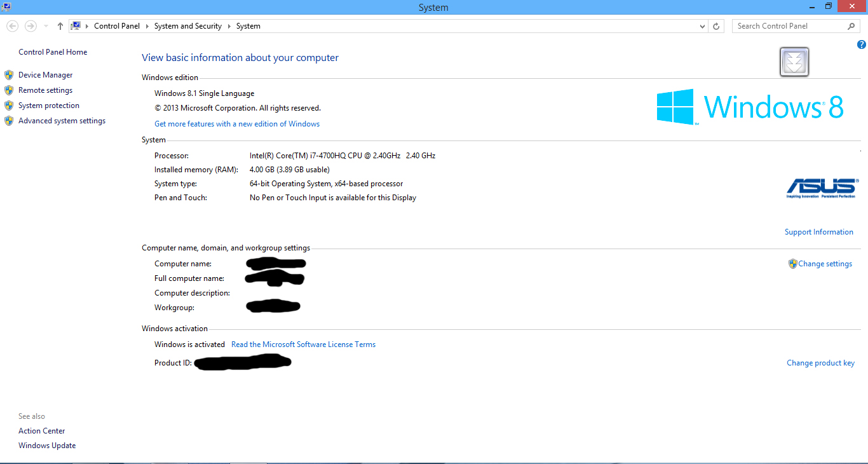This screenshot has height=464, width=868.
Task: Restore down the System window
Action: pos(829,6)
